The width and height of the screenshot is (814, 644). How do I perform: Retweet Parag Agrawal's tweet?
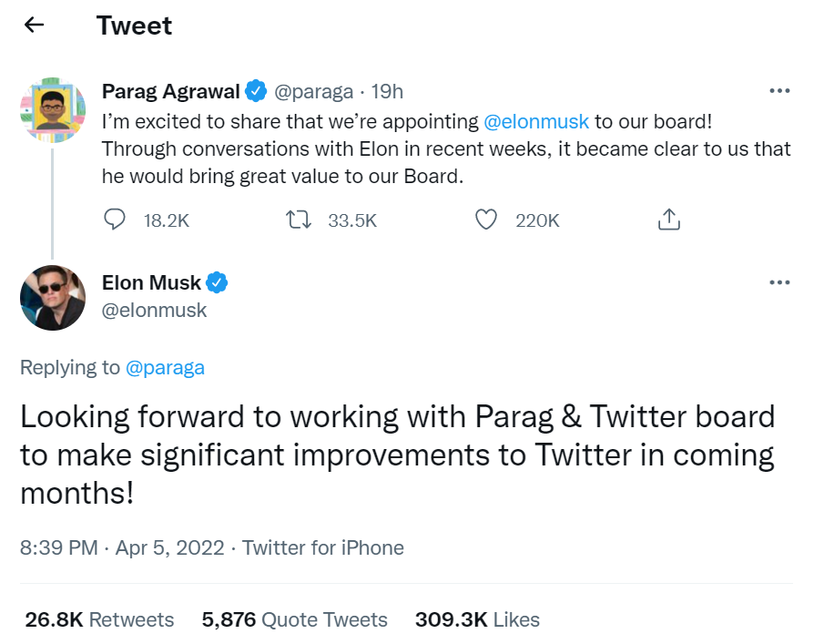click(299, 220)
